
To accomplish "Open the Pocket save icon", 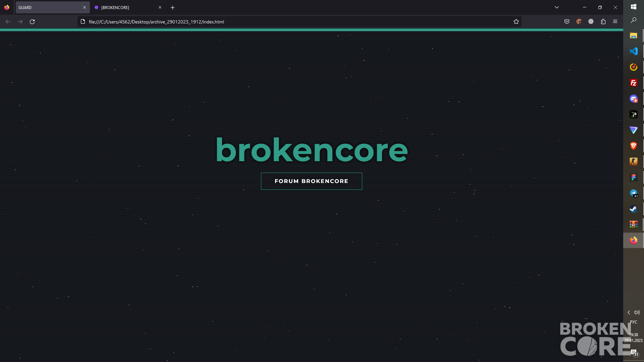I will (x=567, y=22).
